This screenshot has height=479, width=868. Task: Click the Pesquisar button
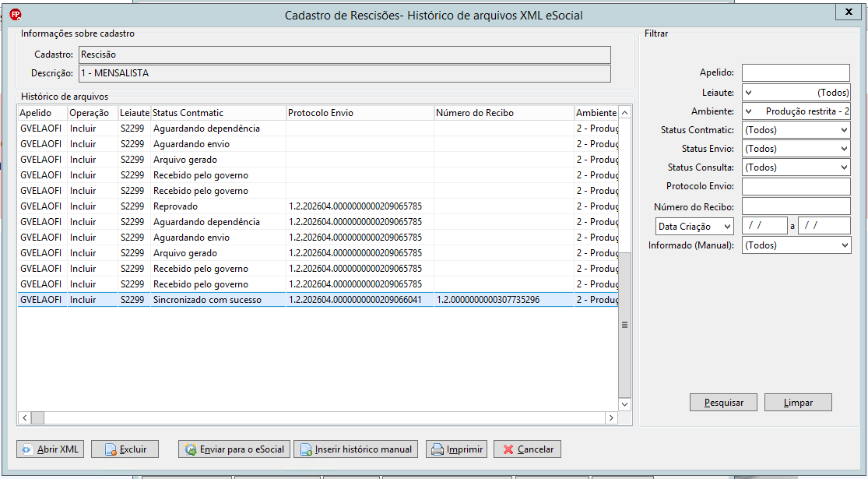723,403
